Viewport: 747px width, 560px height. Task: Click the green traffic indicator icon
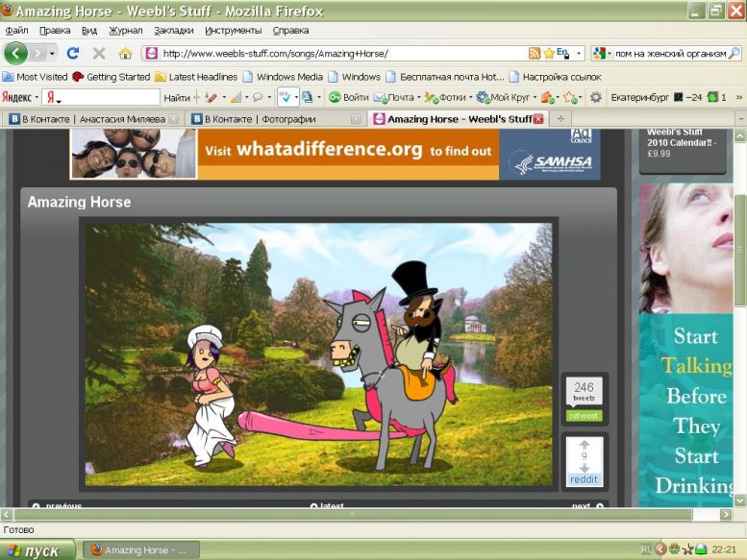[x=712, y=98]
